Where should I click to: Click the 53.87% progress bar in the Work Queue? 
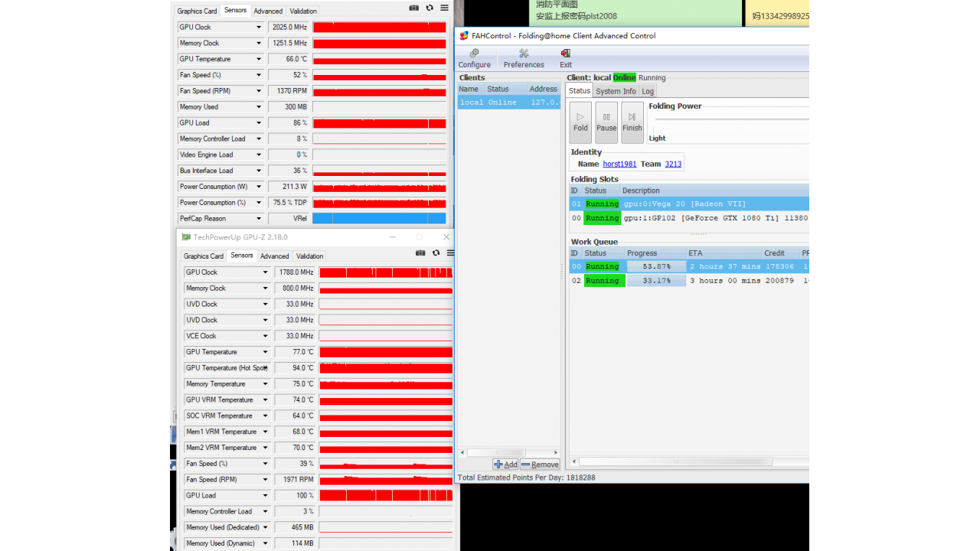[x=656, y=266]
